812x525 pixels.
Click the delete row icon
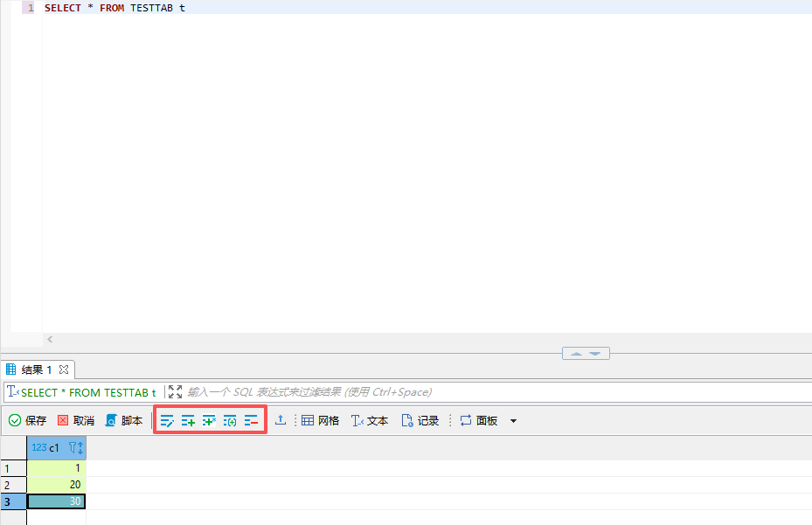(x=251, y=421)
